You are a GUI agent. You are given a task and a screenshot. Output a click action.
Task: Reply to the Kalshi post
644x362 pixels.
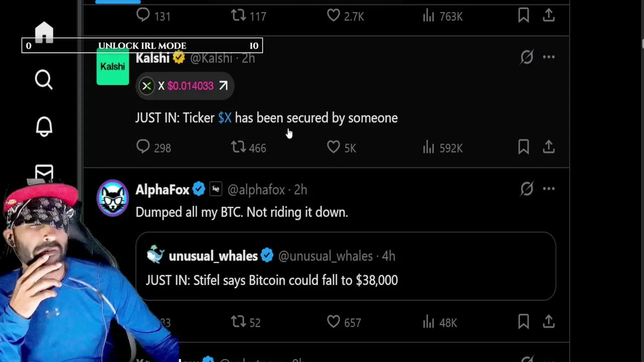143,147
